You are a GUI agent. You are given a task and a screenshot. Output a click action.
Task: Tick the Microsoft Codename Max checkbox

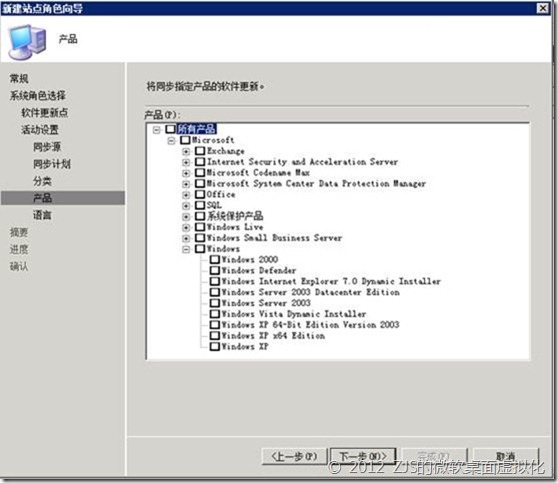click(x=200, y=173)
